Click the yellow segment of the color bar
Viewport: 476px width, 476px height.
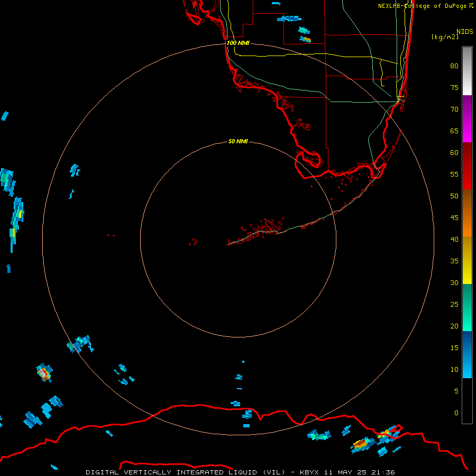pos(467,260)
